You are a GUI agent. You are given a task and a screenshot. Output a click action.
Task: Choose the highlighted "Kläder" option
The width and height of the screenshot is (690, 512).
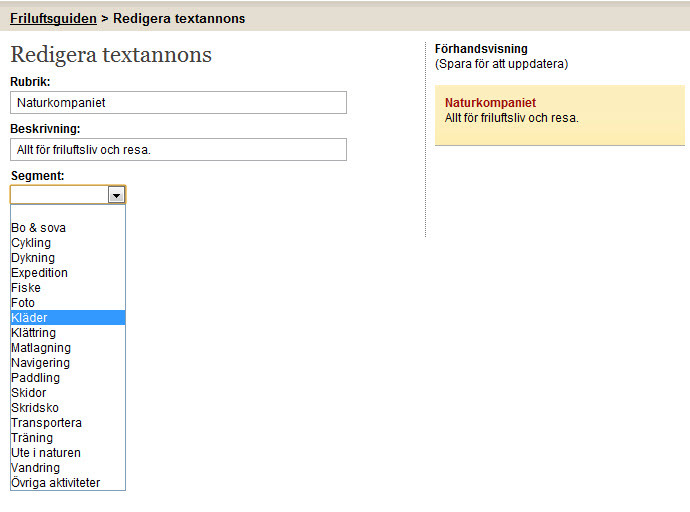[x=68, y=318]
